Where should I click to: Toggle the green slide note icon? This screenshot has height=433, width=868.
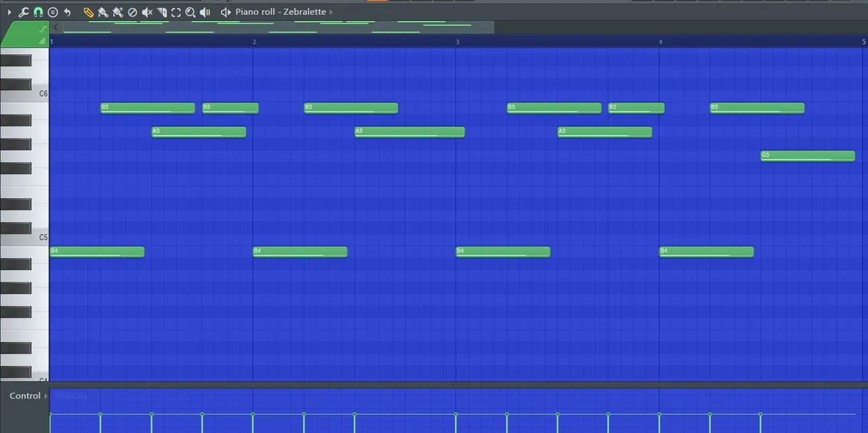(43, 29)
